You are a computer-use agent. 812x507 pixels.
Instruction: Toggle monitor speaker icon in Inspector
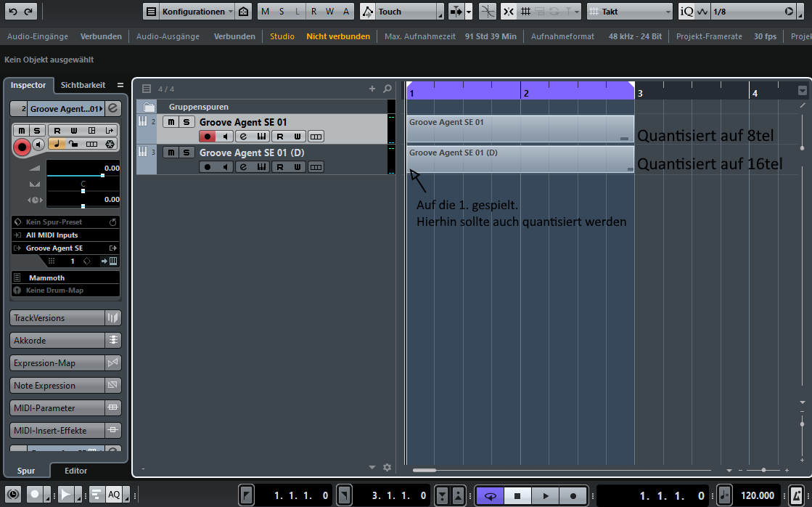pos(39,145)
